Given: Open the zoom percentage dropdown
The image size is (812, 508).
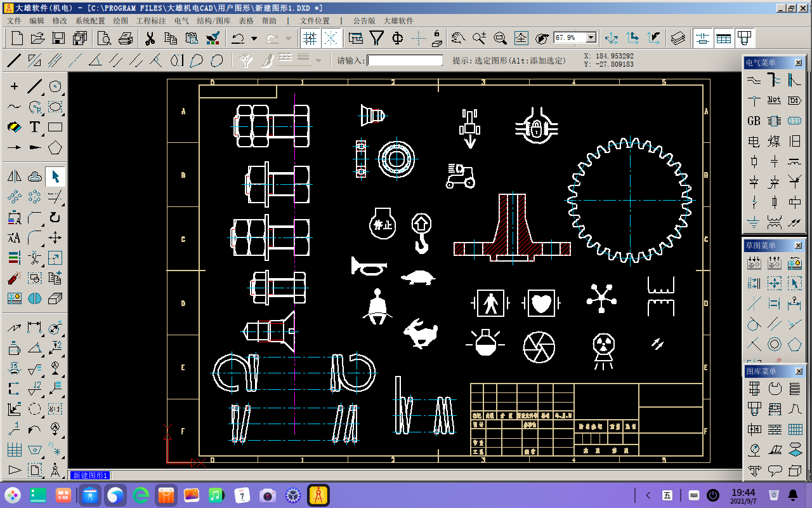Looking at the screenshot, I should pyautogui.click(x=591, y=38).
